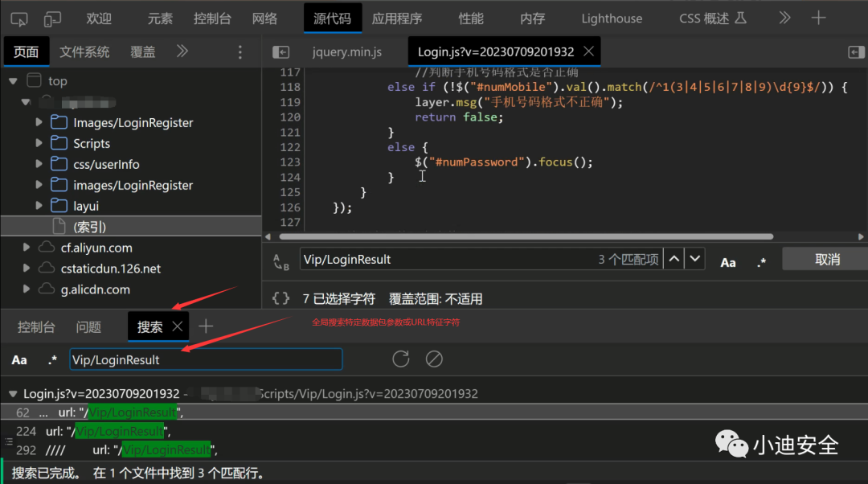The image size is (868, 484).
Task: Close the Search drawer tab
Action: [x=177, y=326]
